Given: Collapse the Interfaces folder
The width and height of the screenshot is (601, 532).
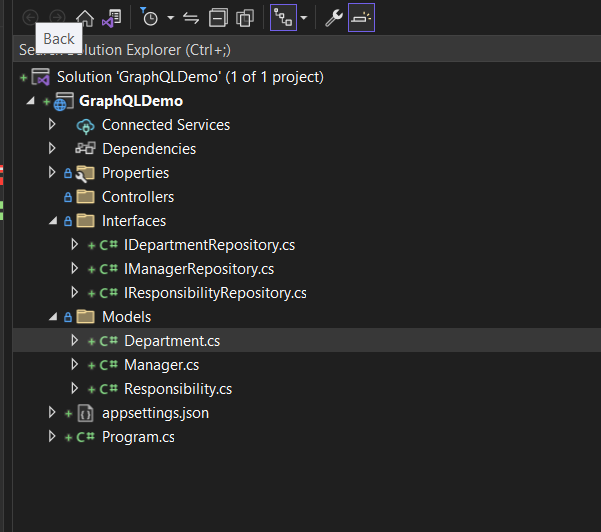Looking at the screenshot, I should tap(53, 221).
